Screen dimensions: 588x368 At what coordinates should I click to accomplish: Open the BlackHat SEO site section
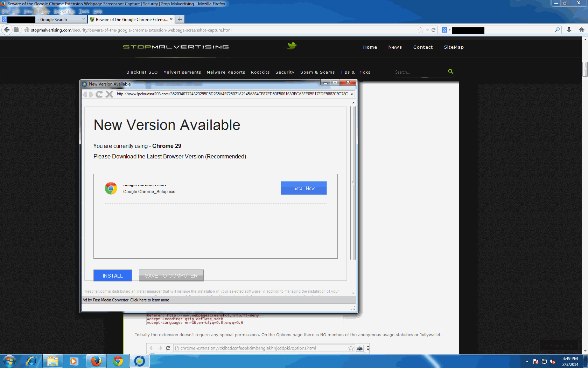(x=142, y=72)
